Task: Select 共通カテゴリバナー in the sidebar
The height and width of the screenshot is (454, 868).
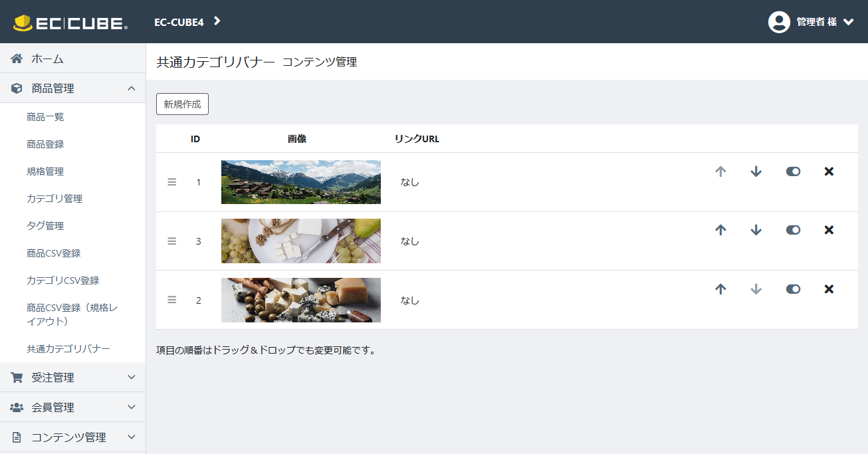Action: point(68,349)
